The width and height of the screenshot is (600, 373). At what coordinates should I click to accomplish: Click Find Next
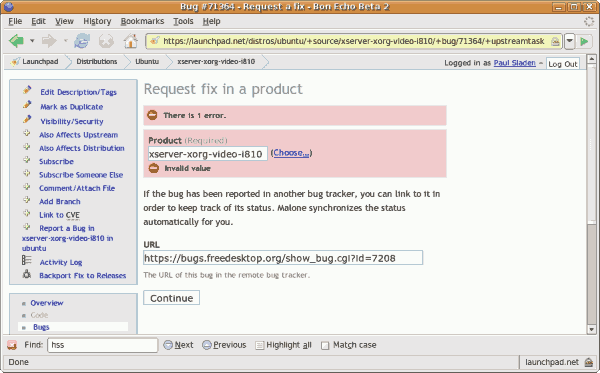(x=178, y=345)
